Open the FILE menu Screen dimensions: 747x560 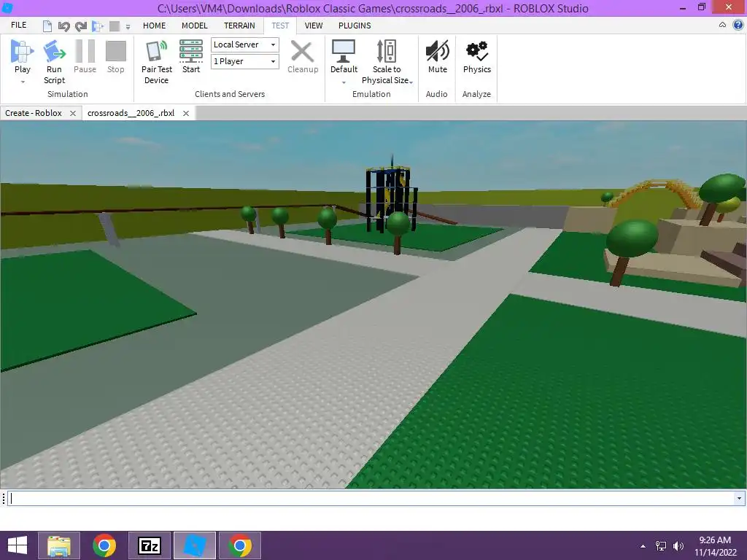pyautogui.click(x=18, y=26)
